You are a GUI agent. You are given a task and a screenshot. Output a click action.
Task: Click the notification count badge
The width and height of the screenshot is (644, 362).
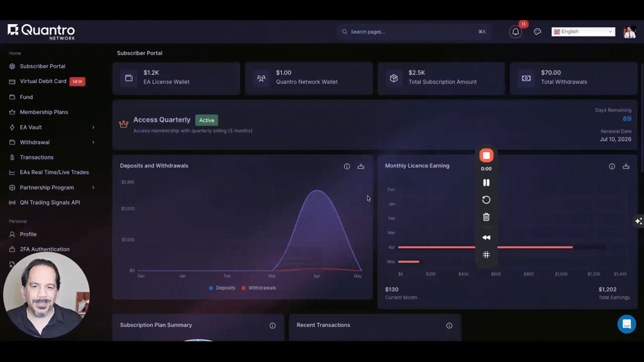523,24
